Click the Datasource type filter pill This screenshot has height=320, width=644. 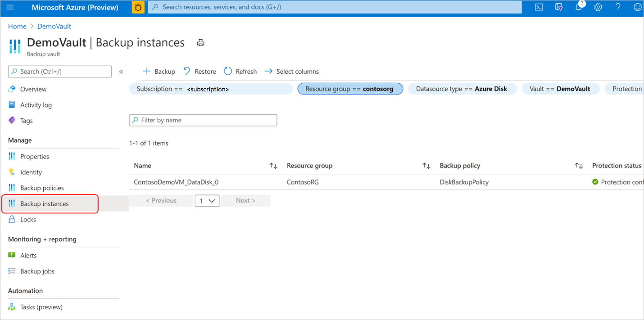point(462,89)
